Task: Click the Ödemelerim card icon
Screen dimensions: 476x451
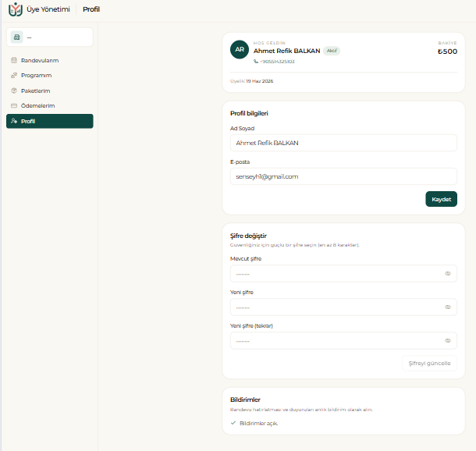Action: [14, 105]
